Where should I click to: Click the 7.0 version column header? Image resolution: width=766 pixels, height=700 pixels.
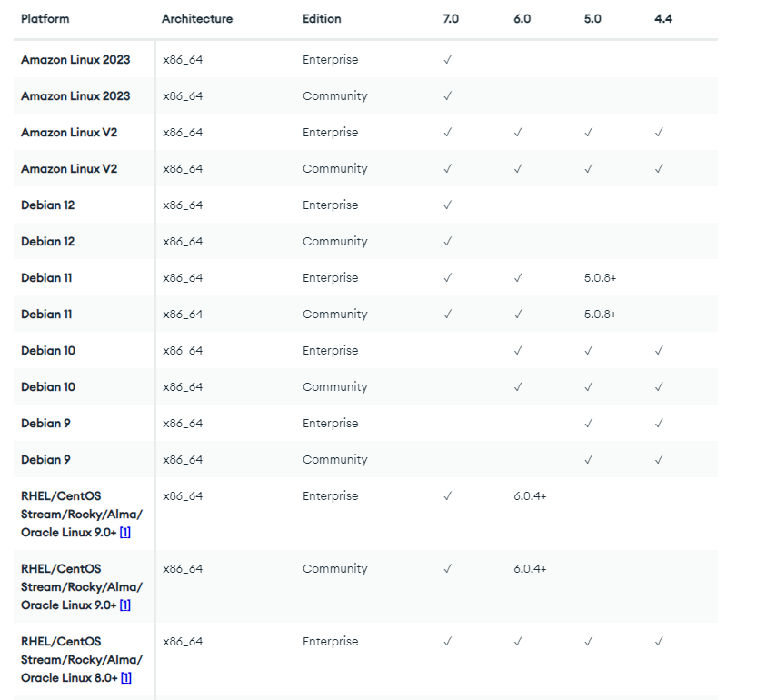tap(451, 19)
